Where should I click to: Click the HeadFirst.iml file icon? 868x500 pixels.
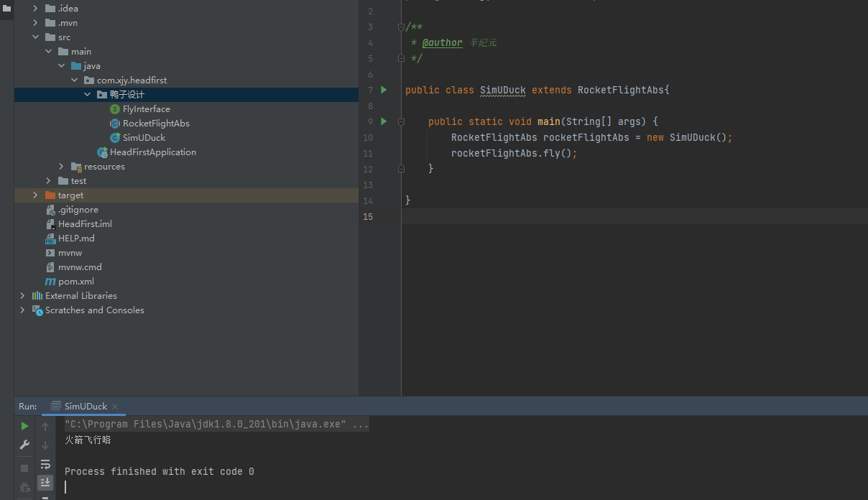50,224
